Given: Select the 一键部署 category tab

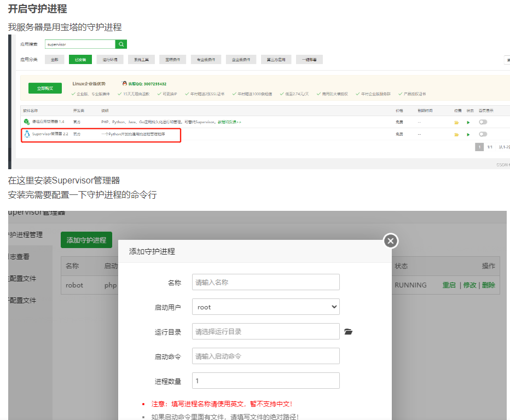Looking at the screenshot, I should [309, 60].
